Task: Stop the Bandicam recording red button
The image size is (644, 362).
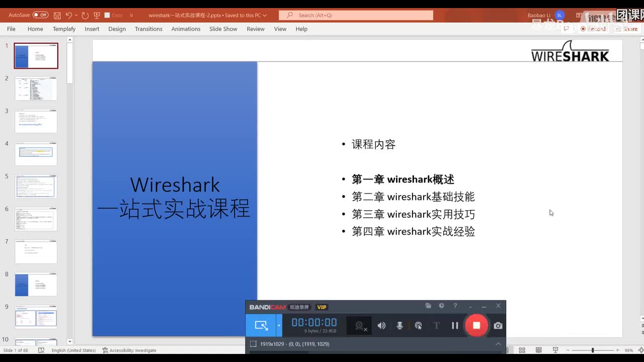Action: pos(476,325)
